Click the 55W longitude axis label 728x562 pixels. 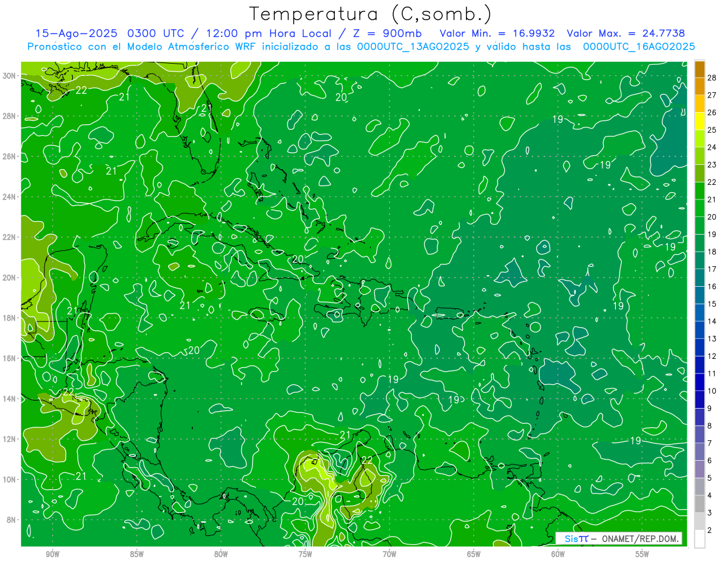pyautogui.click(x=642, y=555)
